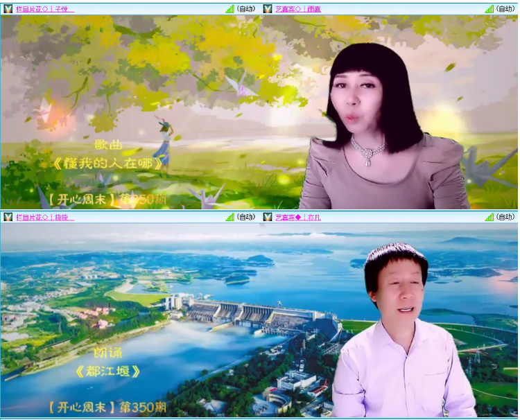Click the avatar icon beside 栏目片花◇接接

(8, 217)
